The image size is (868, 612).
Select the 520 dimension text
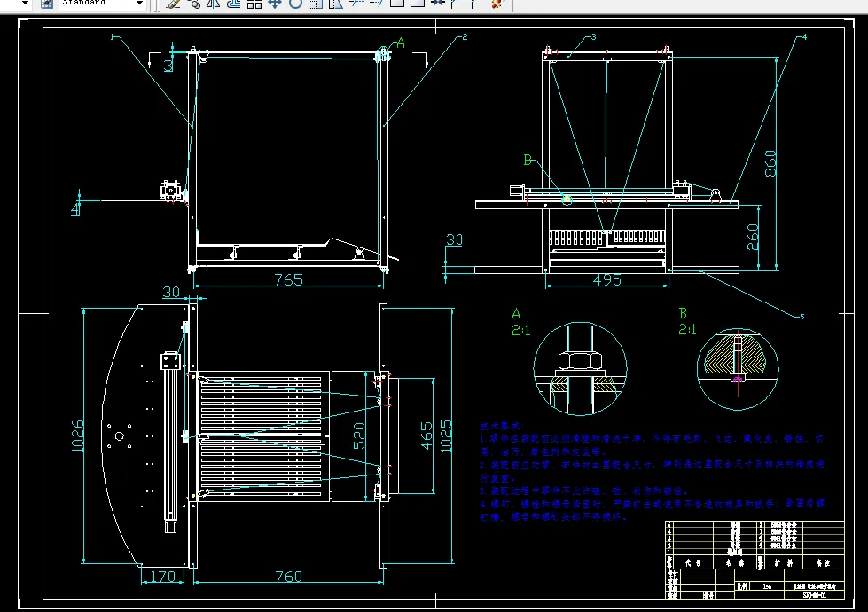pos(359,435)
